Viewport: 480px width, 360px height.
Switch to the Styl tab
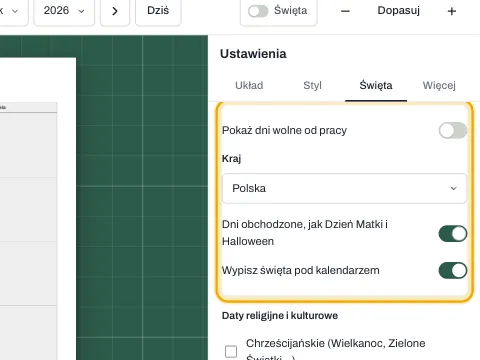(312, 85)
